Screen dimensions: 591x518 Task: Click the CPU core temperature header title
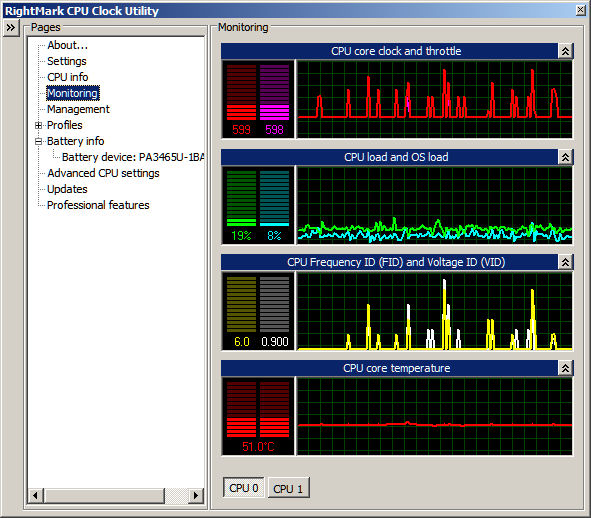(x=397, y=368)
